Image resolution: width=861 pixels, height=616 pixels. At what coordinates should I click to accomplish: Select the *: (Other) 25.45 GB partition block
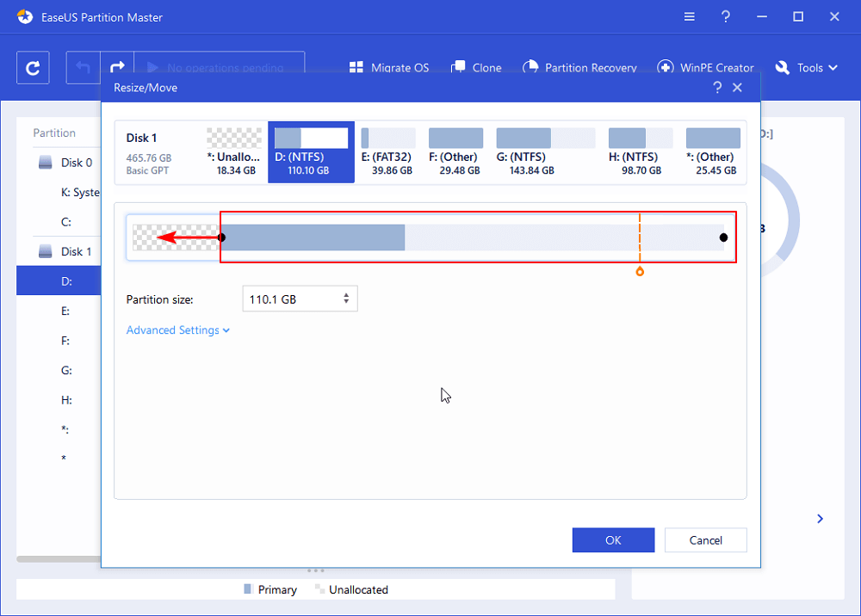click(713, 152)
